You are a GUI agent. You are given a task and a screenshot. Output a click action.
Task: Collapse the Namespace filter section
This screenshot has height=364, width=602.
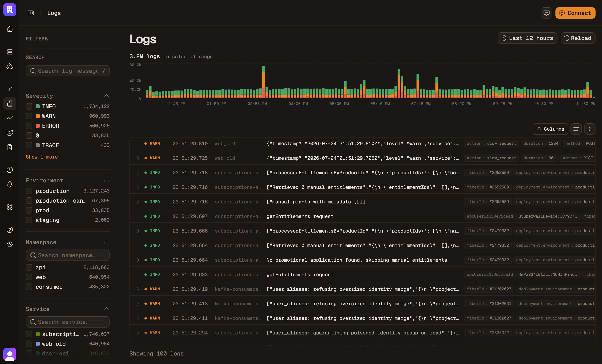pyautogui.click(x=106, y=242)
